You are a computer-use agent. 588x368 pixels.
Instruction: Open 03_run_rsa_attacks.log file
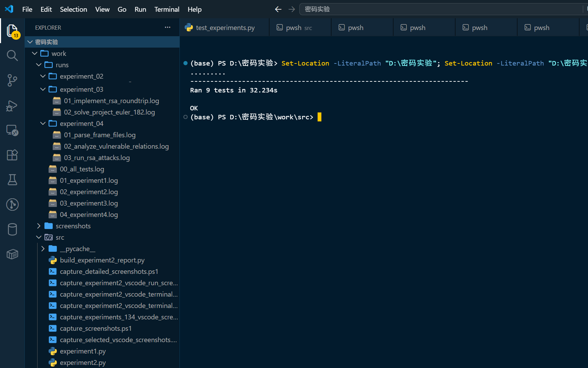click(x=97, y=158)
